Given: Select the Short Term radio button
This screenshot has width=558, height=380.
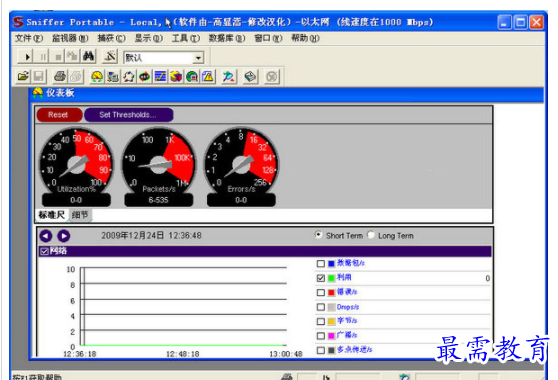Looking at the screenshot, I should pos(319,235).
